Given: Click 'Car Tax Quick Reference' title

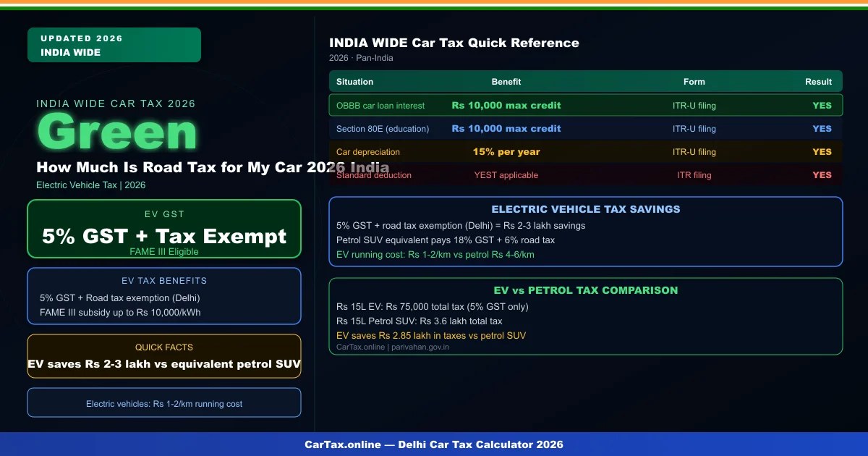Looking at the screenshot, I should click(454, 43).
